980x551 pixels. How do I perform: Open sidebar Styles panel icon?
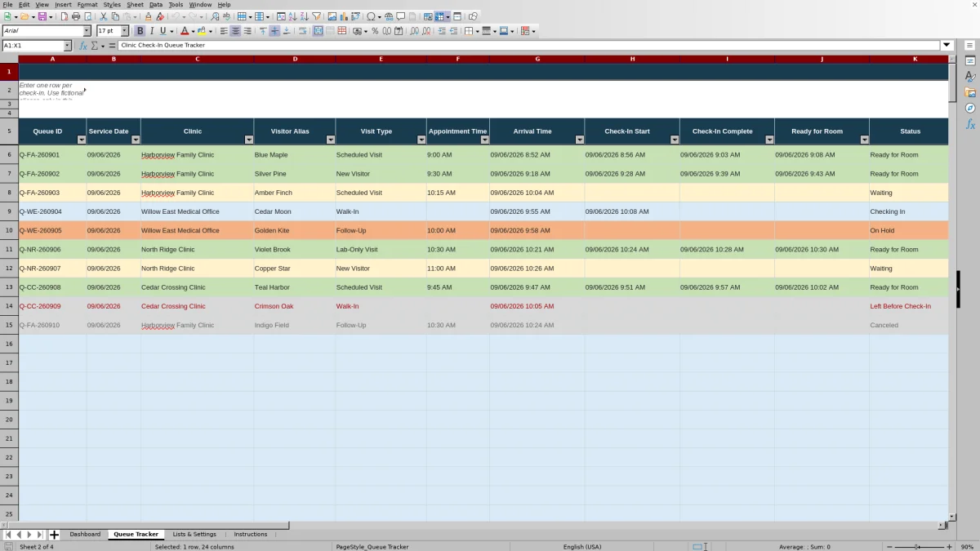pyautogui.click(x=970, y=77)
